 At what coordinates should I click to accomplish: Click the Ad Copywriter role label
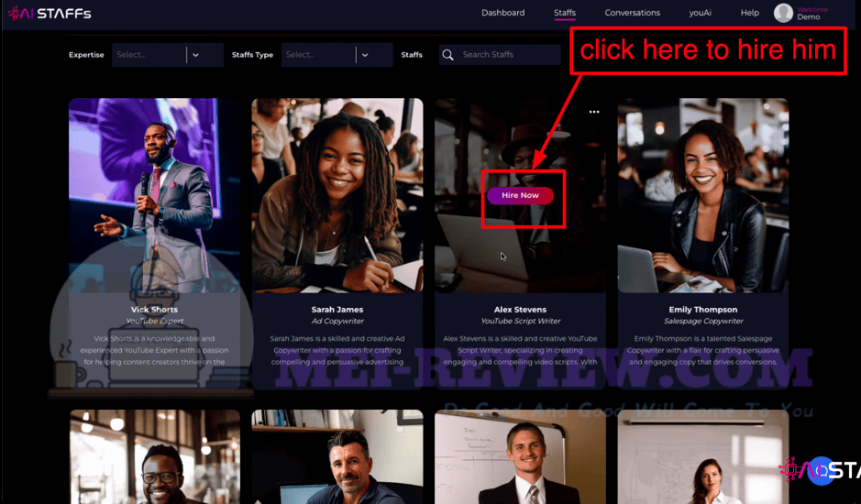pos(337,321)
